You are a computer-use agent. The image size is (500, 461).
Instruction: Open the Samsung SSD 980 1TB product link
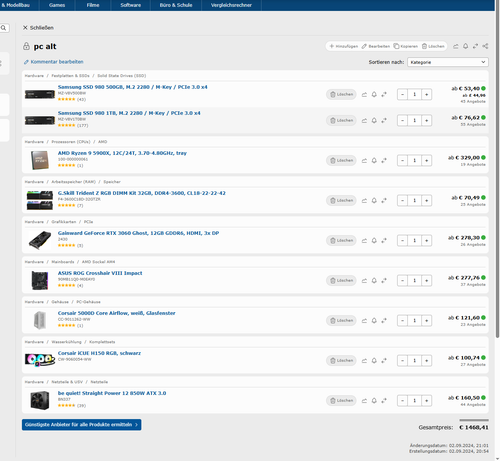(129, 113)
